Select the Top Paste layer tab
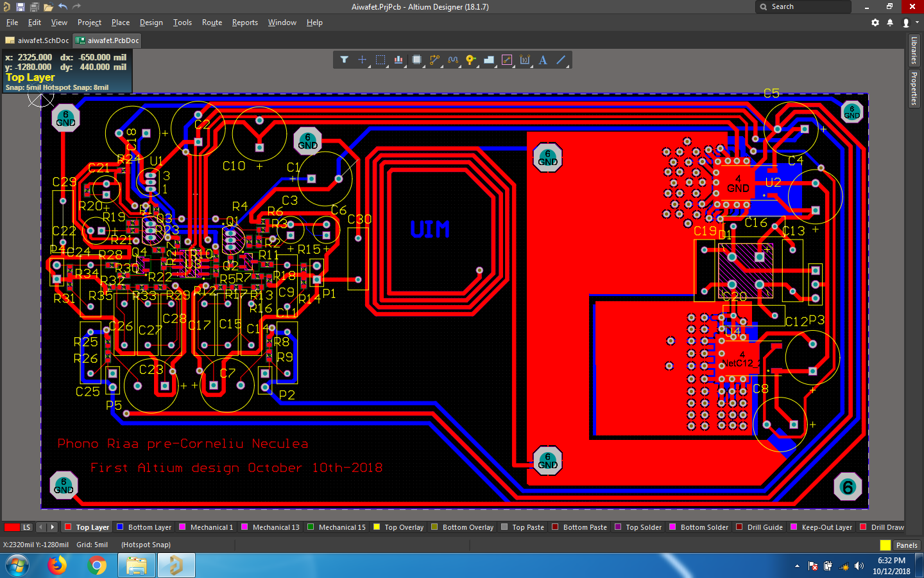The image size is (924, 578). (522, 527)
